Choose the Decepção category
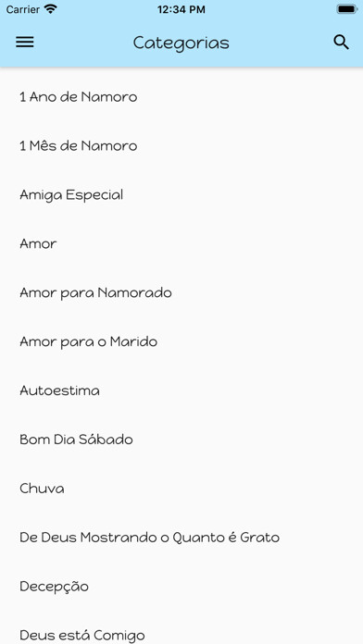This screenshot has width=363, height=644. point(181,587)
